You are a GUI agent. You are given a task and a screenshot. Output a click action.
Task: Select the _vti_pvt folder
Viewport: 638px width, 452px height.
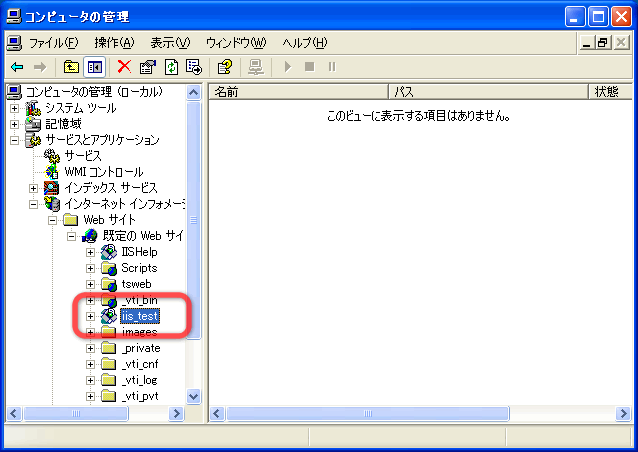[140, 396]
